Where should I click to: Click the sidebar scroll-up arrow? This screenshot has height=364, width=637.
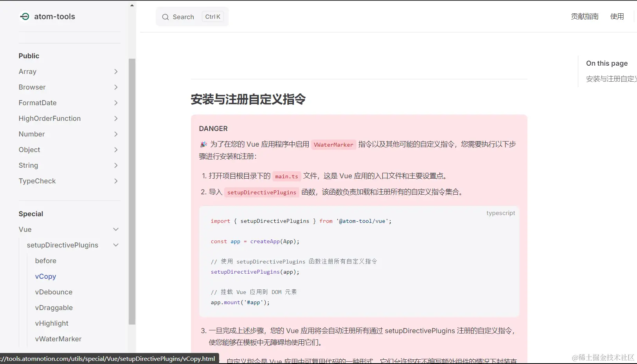[x=132, y=5]
